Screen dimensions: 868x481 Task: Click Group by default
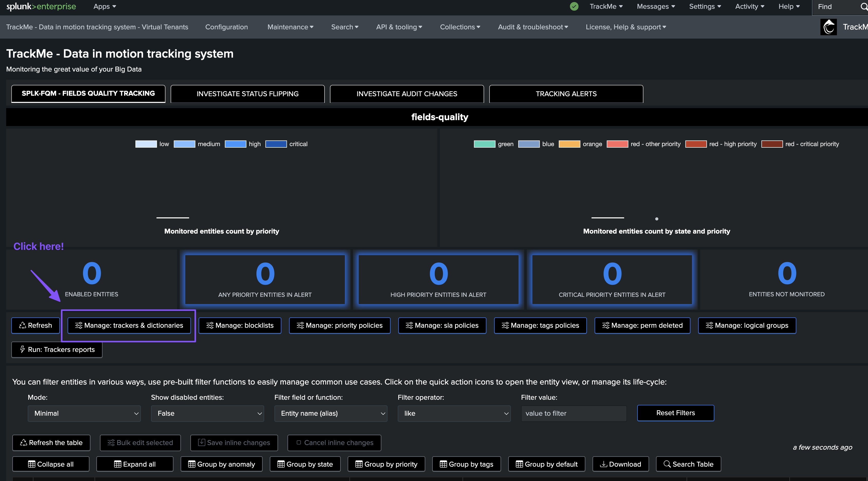[547, 464]
